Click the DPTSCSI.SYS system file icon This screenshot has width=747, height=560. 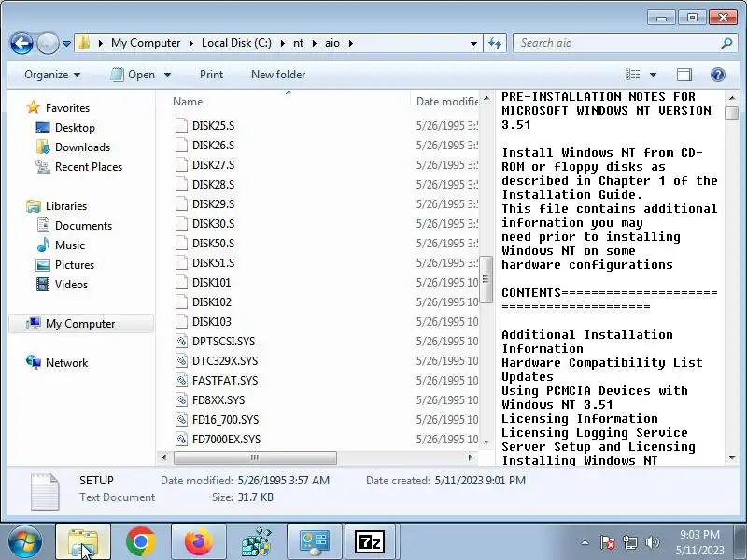coord(181,341)
